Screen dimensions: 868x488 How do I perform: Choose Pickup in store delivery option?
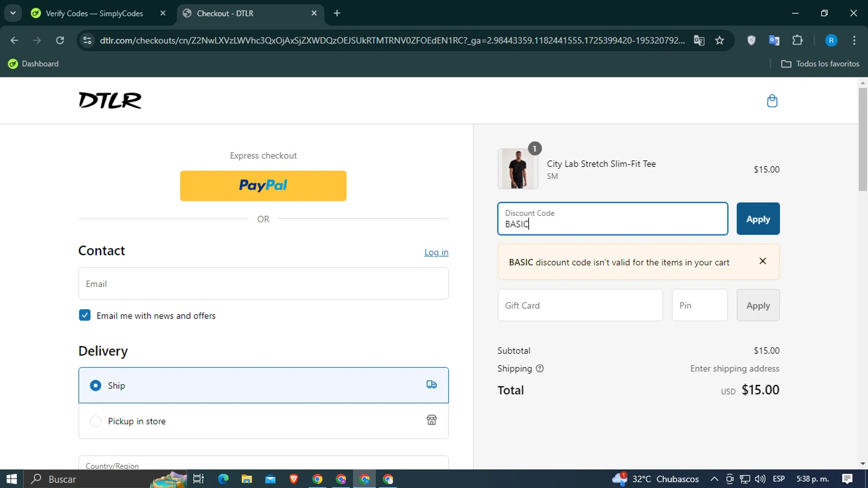point(263,421)
